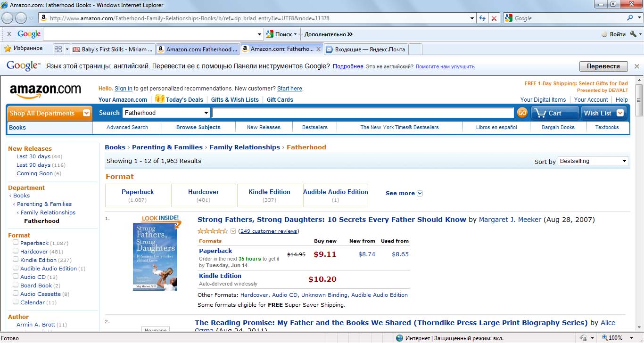This screenshot has height=343, width=644.
Task: Show Quick Tabs grid view
Action: pyautogui.click(x=58, y=49)
